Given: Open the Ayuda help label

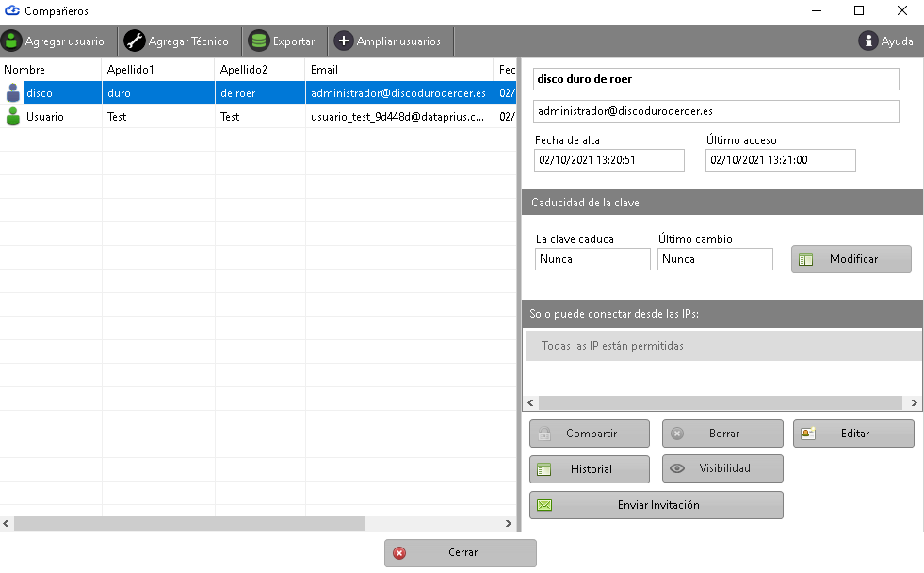Looking at the screenshot, I should tap(897, 41).
